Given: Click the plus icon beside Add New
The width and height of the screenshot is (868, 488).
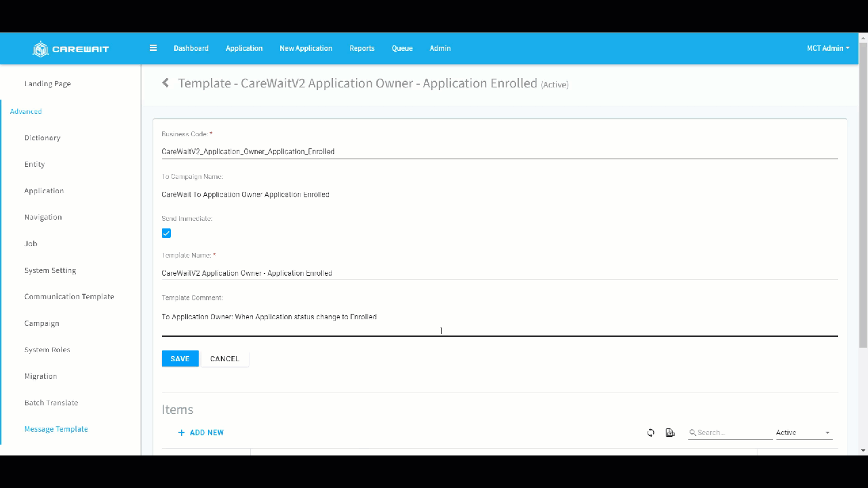Looking at the screenshot, I should pos(181,432).
